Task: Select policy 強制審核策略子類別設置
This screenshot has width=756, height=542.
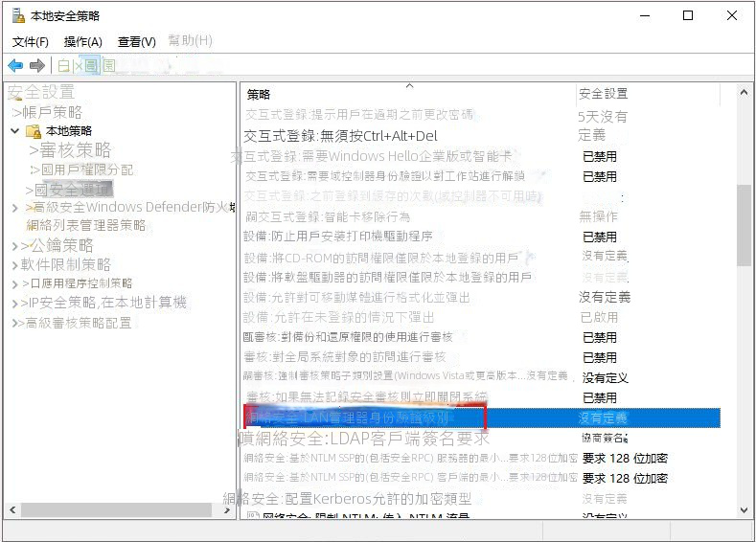Action: 405,375
